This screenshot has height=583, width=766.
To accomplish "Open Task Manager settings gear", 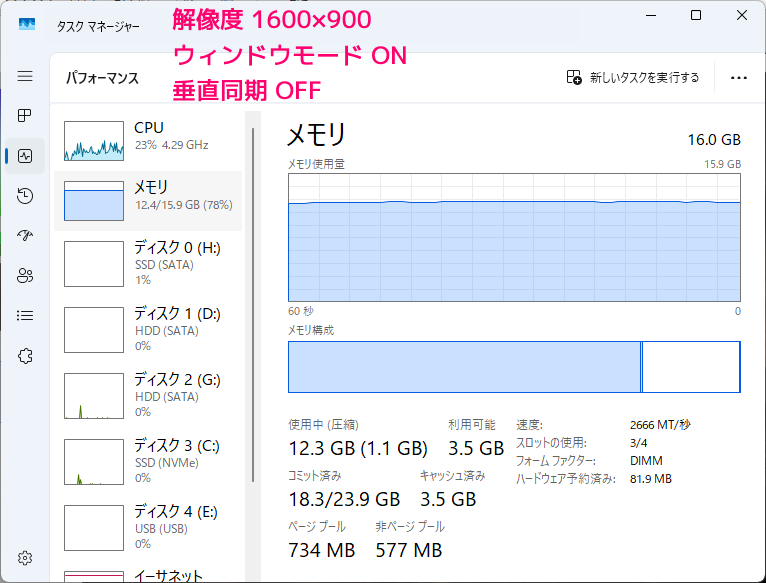I will (25, 558).
